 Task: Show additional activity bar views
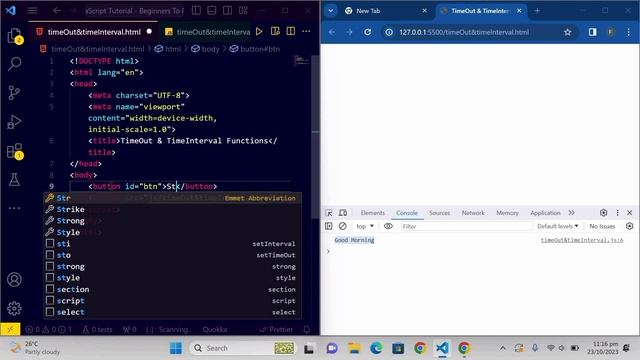pyautogui.click(x=14, y=208)
